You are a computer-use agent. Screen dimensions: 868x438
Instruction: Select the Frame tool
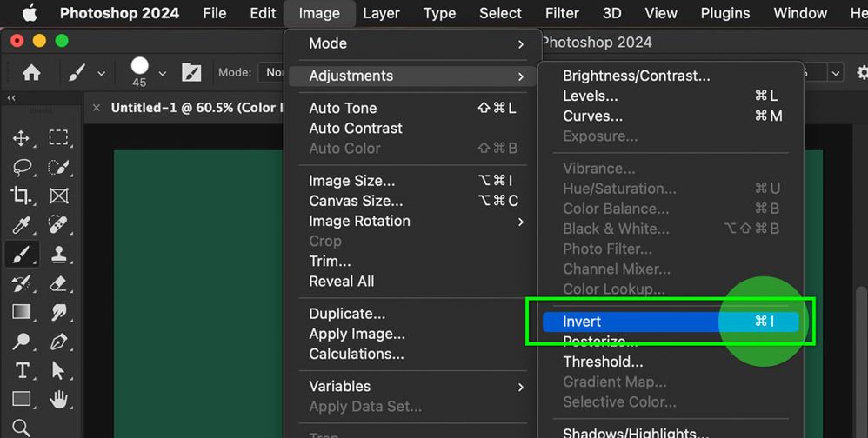tap(58, 196)
